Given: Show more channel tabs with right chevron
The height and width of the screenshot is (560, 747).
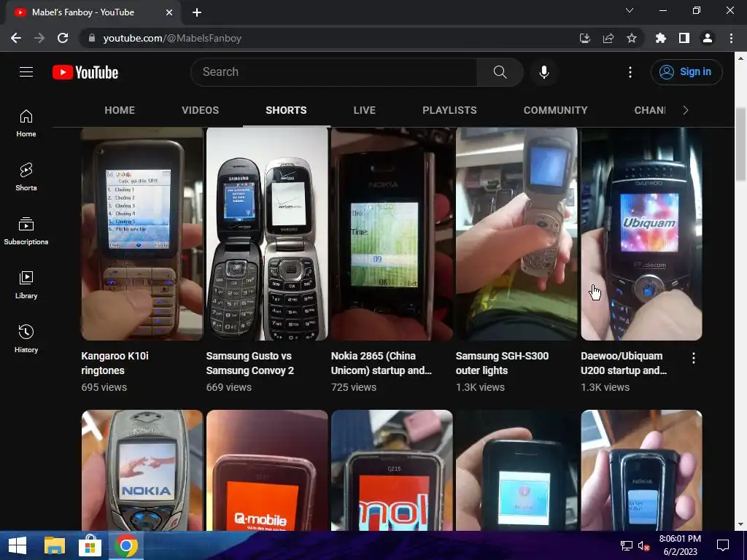Looking at the screenshot, I should click(x=686, y=111).
